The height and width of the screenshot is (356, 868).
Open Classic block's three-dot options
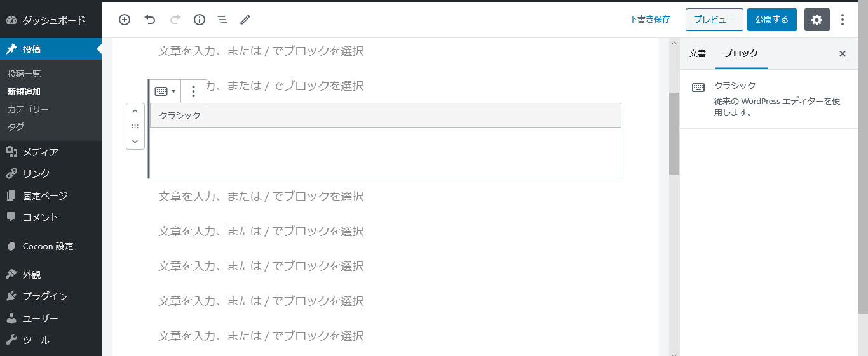(194, 91)
